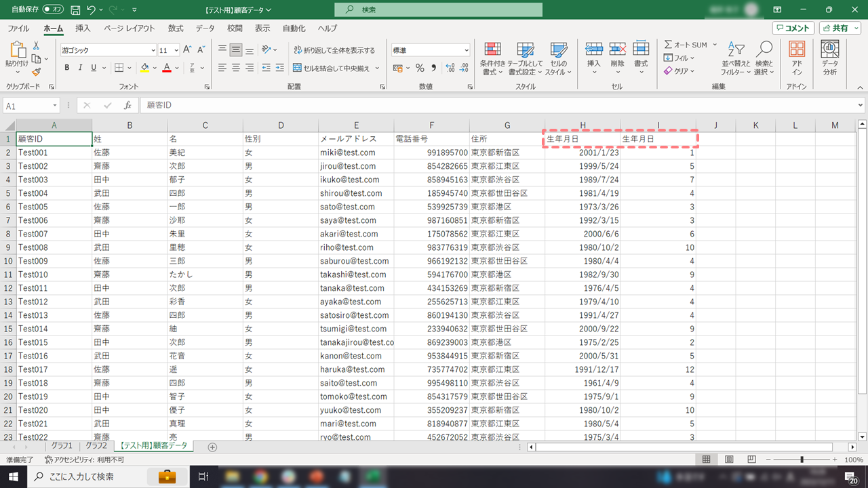Open the number format dropdown

pyautogui.click(x=466, y=50)
